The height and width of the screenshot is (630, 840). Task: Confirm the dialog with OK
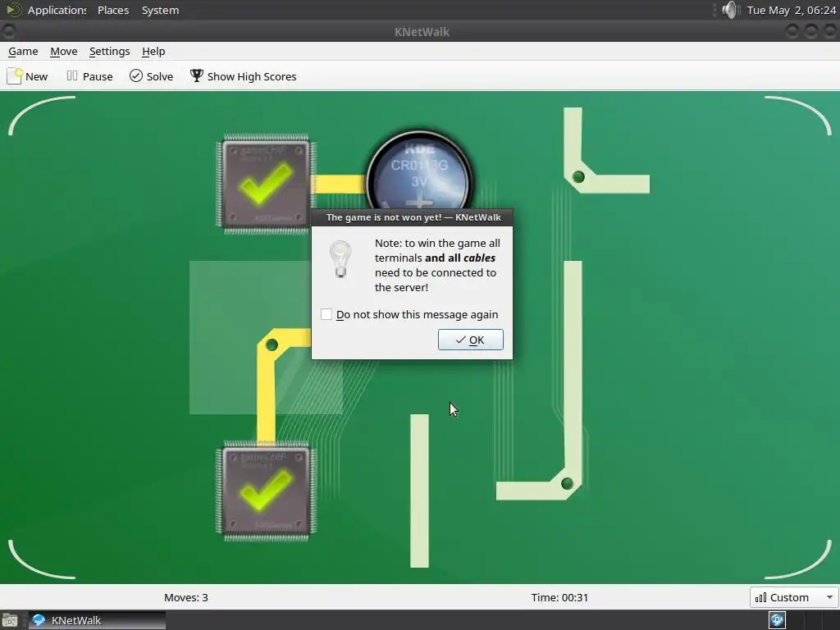[x=470, y=340]
